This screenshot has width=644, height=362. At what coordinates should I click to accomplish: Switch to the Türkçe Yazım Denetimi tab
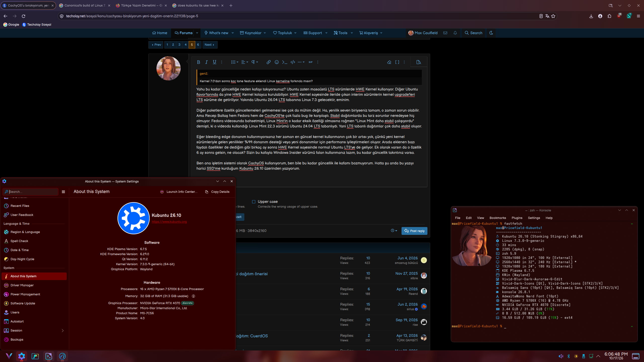point(141,5)
